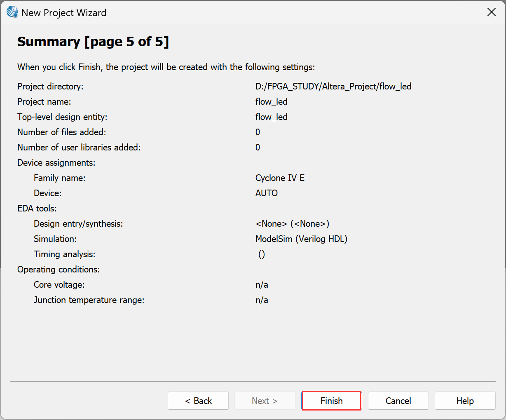This screenshot has width=506, height=420.
Task: Click the n/a value beside Junction temperature range
Action: coord(262,300)
